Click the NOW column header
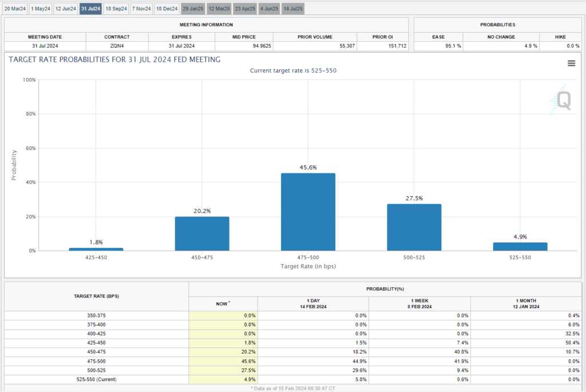 click(x=223, y=303)
